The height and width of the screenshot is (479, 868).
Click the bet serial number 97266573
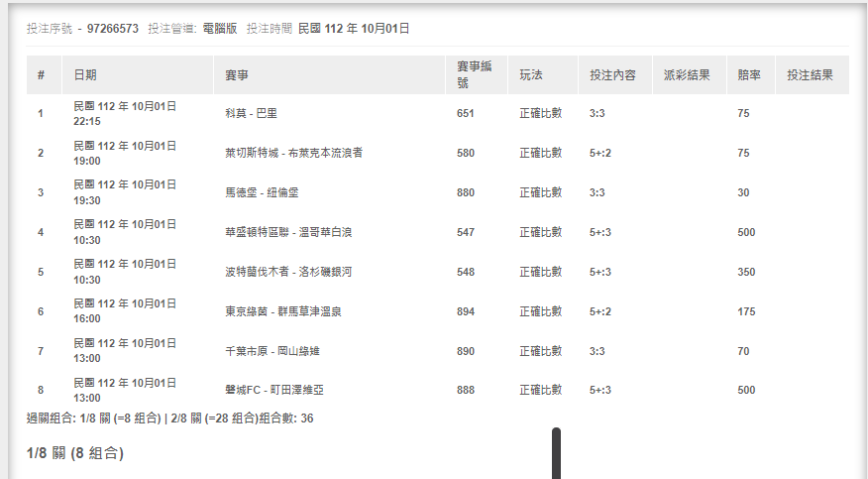113,29
